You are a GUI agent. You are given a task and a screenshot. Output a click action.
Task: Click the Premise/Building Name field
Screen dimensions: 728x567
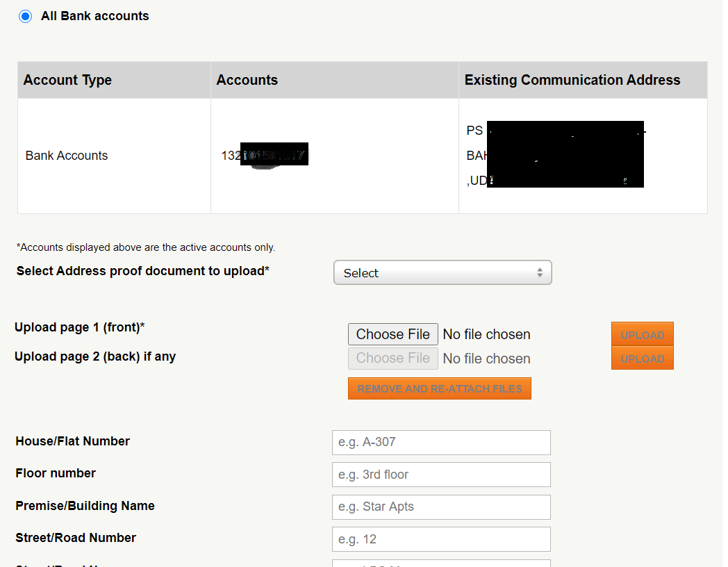(441, 507)
